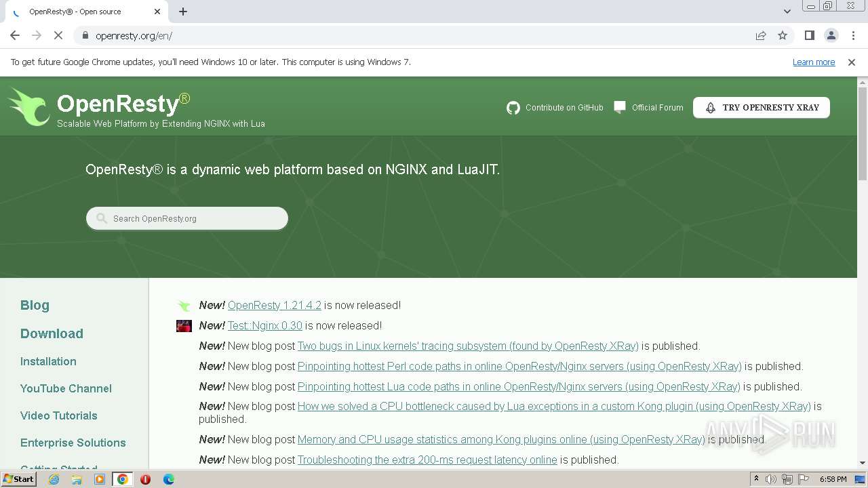Viewport: 868px width, 488px height.
Task: Open the YouTube Channel sidebar item
Action: coord(66,388)
